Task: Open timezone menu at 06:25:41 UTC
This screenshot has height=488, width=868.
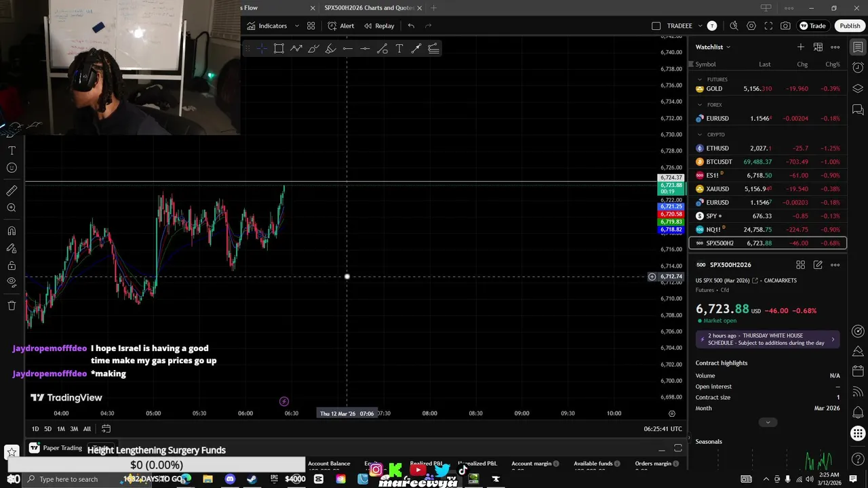Action: [663, 429]
